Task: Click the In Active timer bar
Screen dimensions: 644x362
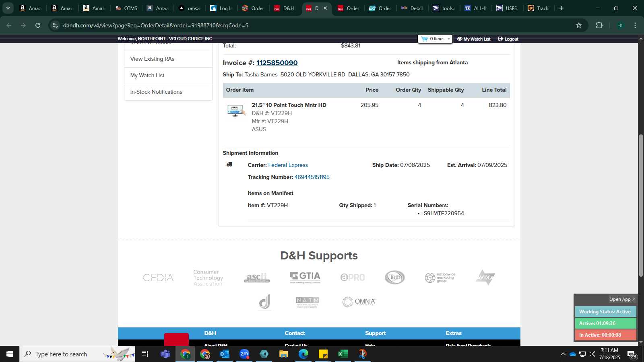Action: (605, 335)
